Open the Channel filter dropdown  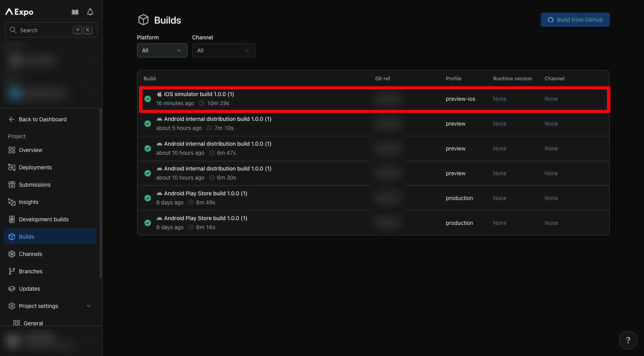coord(223,50)
